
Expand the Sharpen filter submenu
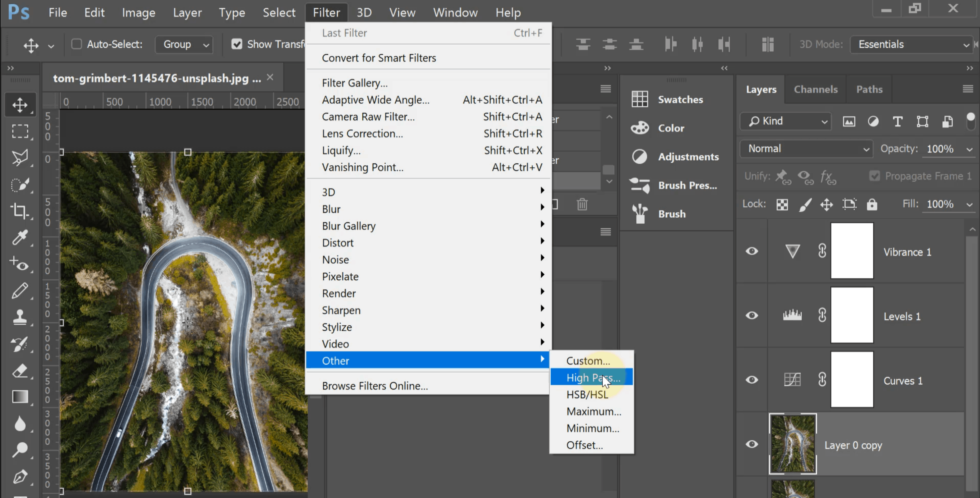[428, 310]
